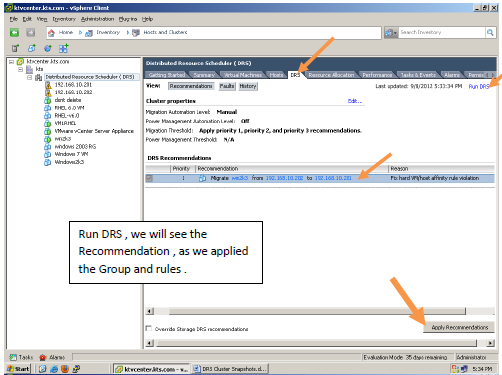Click the Edit... link for cluster properties
The width and height of the screenshot is (502, 375).
[355, 101]
